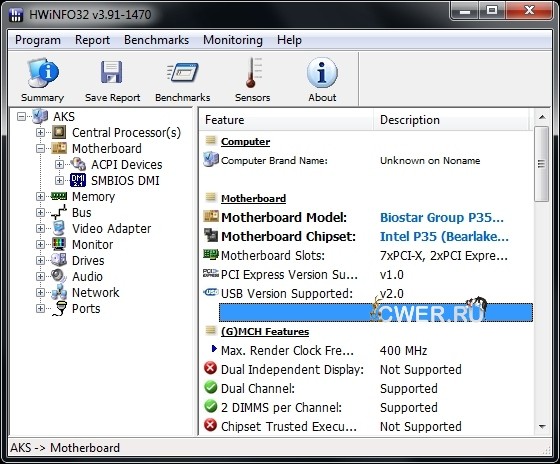Image resolution: width=560 pixels, height=464 pixels.
Task: Click the '7xPCI-X, 2xPCI Expre...' value
Action: tap(444, 255)
